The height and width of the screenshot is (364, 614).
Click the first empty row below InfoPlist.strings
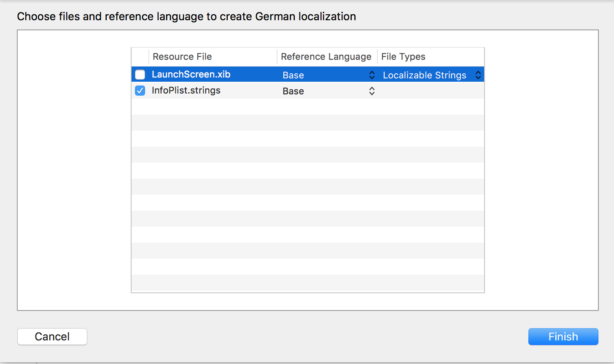[x=308, y=107]
